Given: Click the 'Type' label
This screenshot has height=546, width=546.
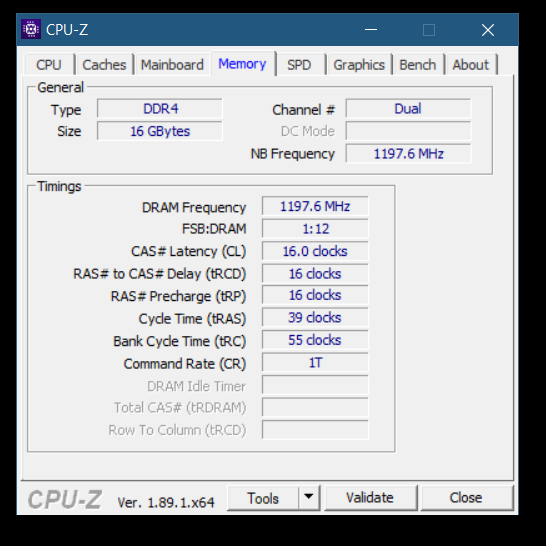Looking at the screenshot, I should click(66, 110).
